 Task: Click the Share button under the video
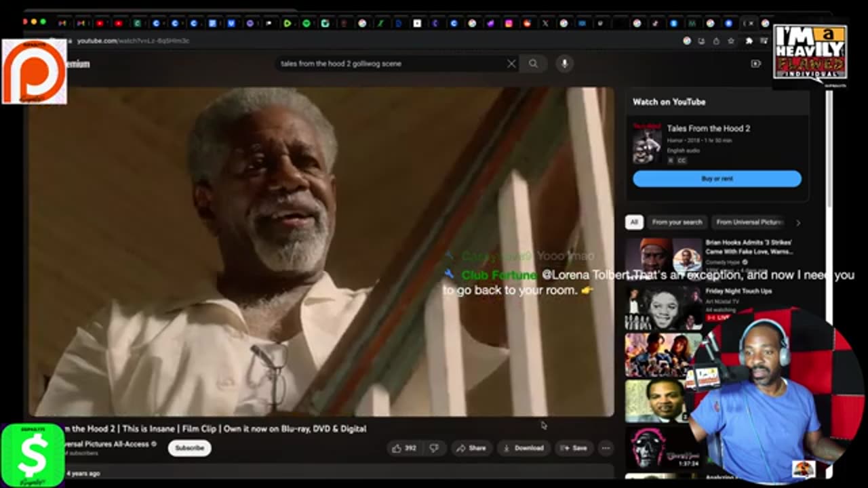point(471,448)
